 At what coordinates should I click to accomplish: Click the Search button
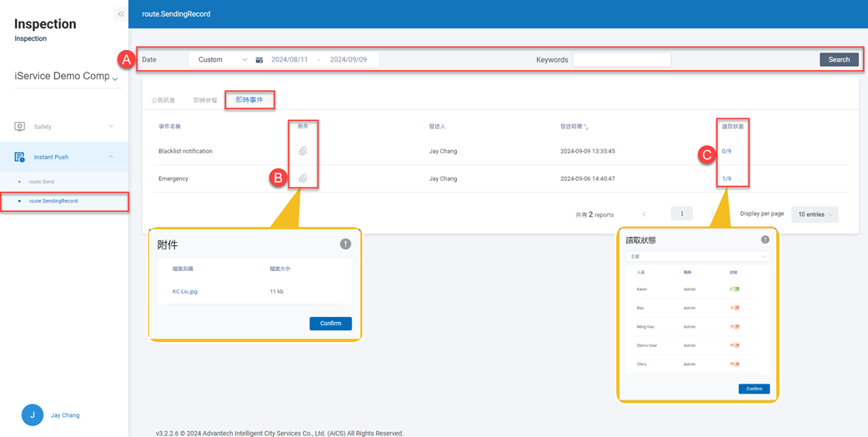point(838,60)
